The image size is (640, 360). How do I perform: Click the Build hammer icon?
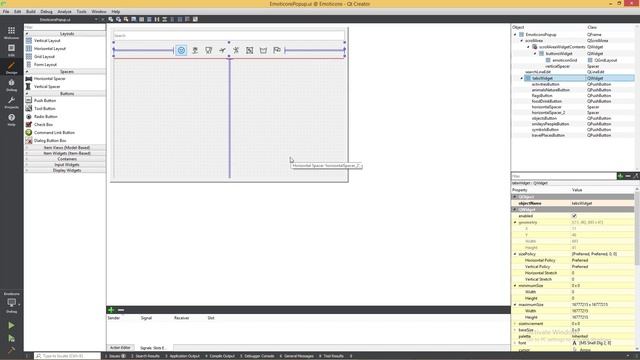click(x=11, y=350)
